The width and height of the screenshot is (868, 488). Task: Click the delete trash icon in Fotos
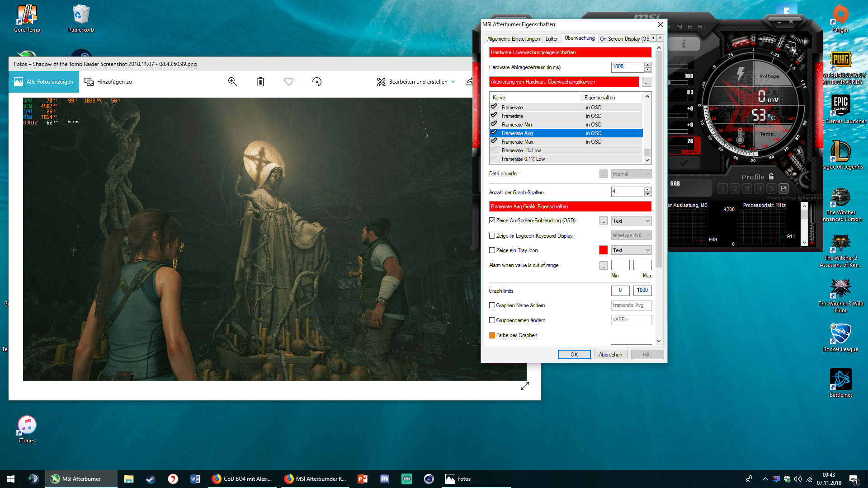point(260,82)
